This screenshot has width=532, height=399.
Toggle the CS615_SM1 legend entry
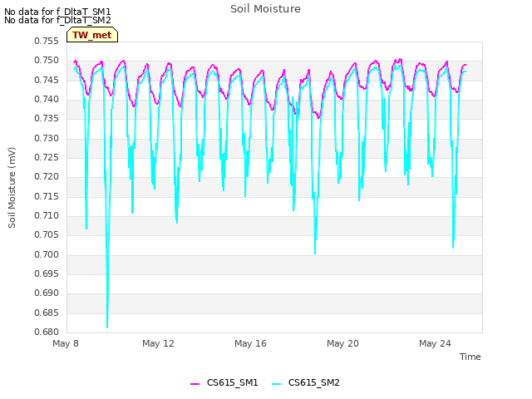(224, 382)
